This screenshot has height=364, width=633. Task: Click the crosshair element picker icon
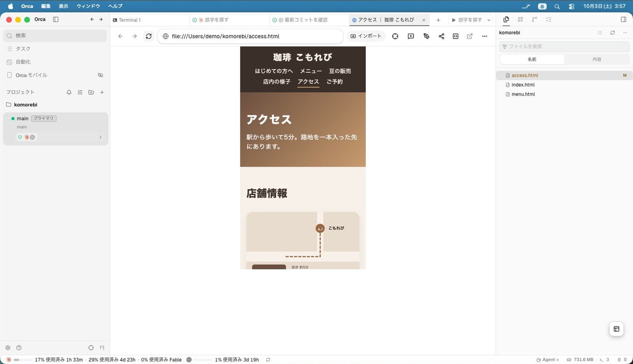395,36
